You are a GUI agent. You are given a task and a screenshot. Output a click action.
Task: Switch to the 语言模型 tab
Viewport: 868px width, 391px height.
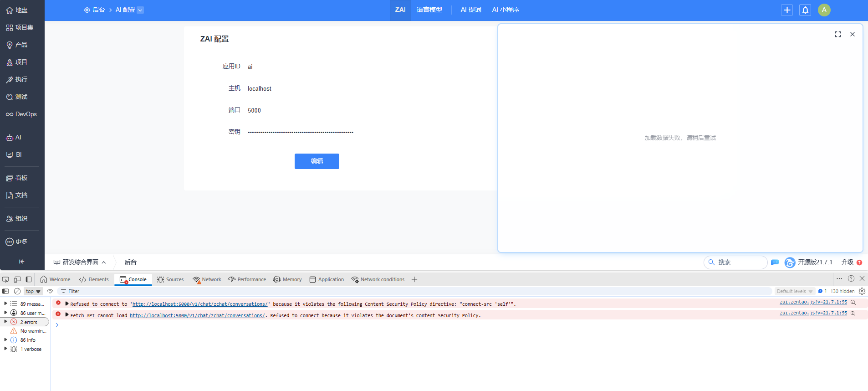click(x=429, y=10)
